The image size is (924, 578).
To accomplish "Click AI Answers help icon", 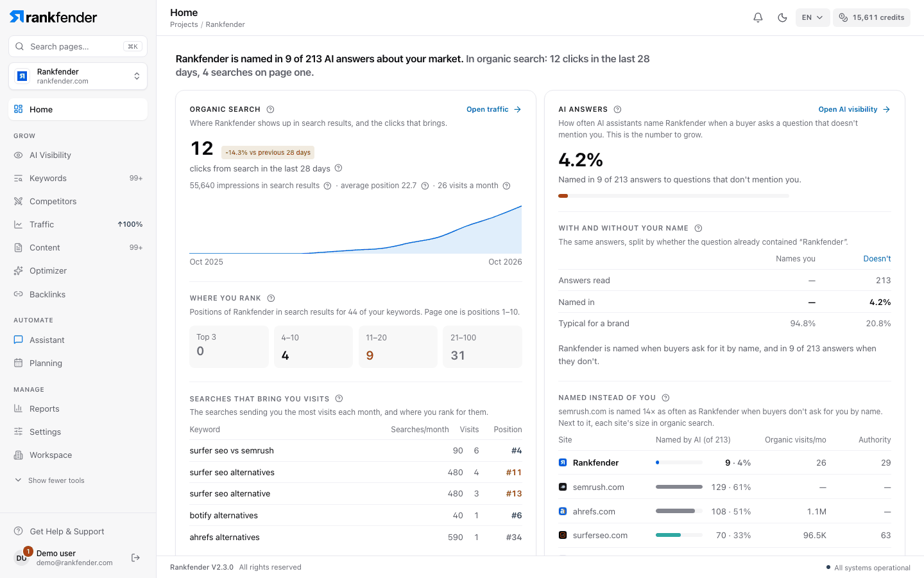I will pos(617,109).
